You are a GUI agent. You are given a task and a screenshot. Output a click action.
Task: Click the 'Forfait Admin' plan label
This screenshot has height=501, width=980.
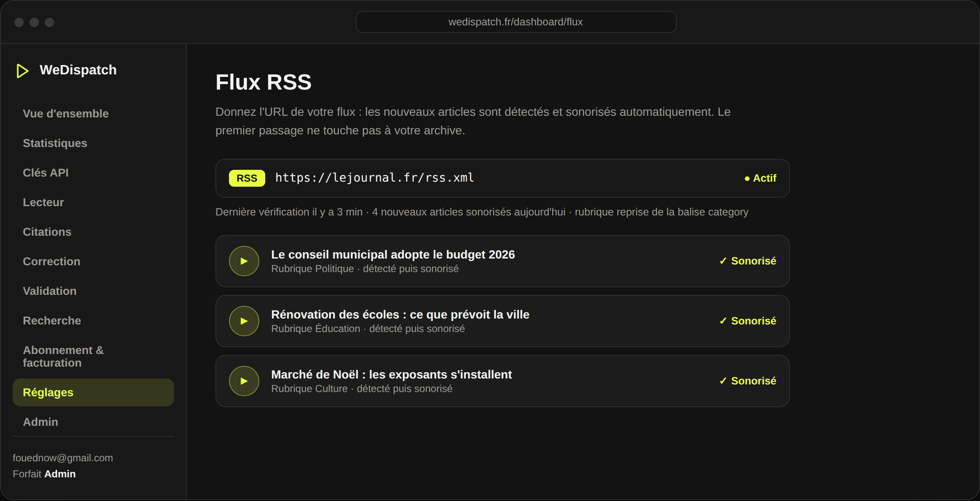point(44,474)
